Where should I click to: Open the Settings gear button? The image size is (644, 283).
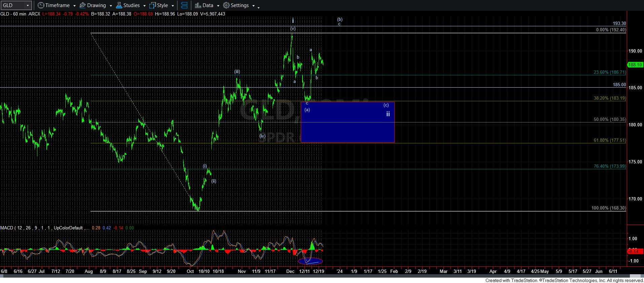[236, 5]
